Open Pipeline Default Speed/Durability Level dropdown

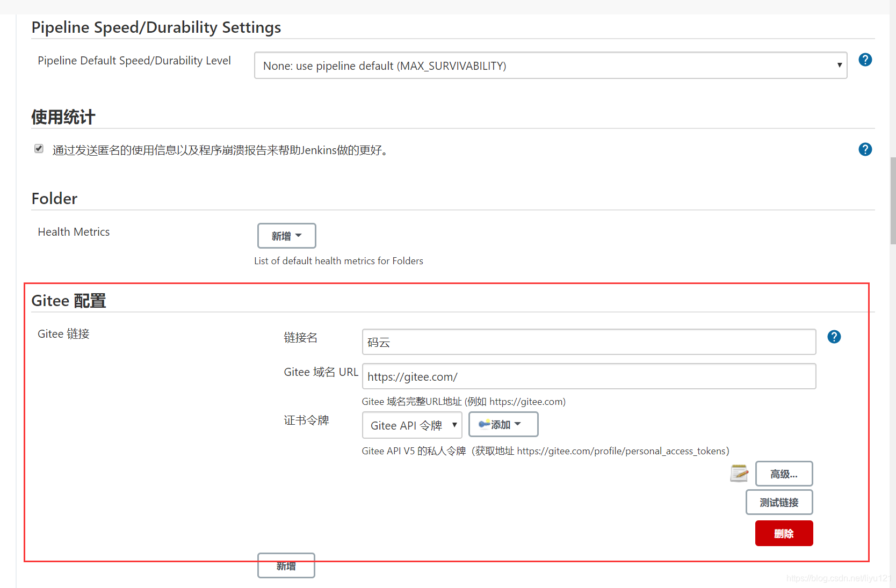[551, 66]
